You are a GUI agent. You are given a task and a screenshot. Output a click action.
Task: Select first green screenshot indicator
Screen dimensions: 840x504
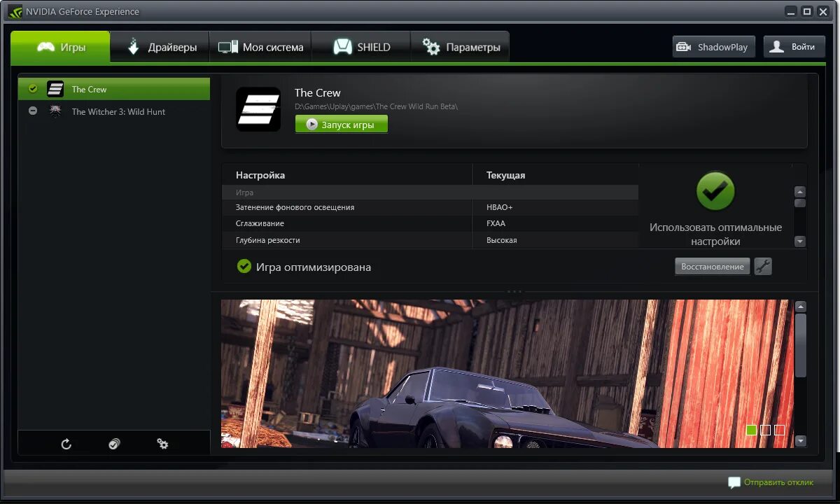(x=751, y=430)
